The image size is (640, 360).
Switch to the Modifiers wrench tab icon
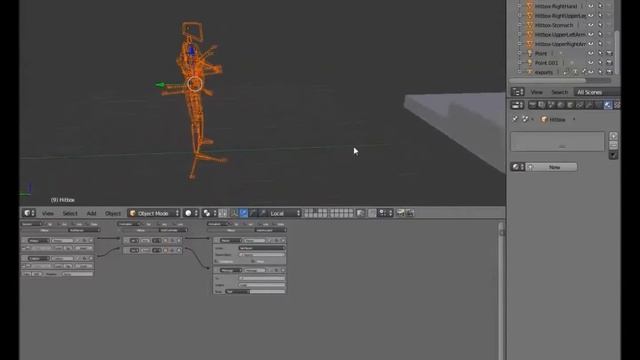[589, 105]
